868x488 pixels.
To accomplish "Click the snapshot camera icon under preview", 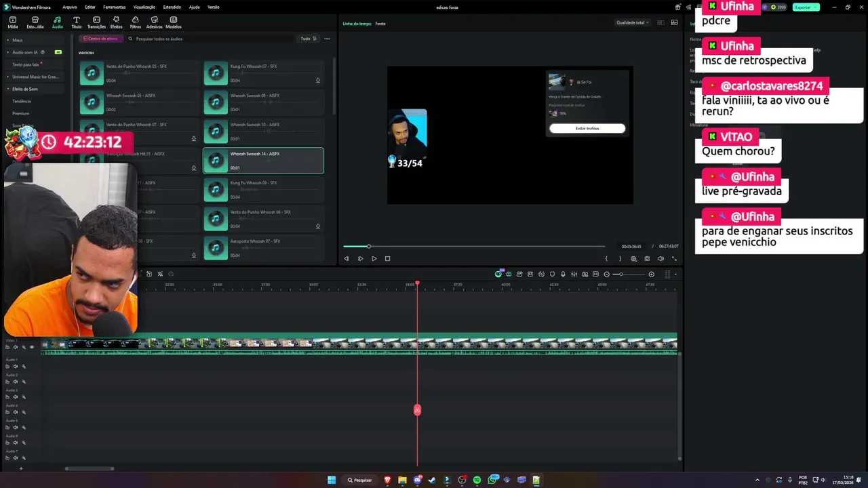I will point(647,258).
